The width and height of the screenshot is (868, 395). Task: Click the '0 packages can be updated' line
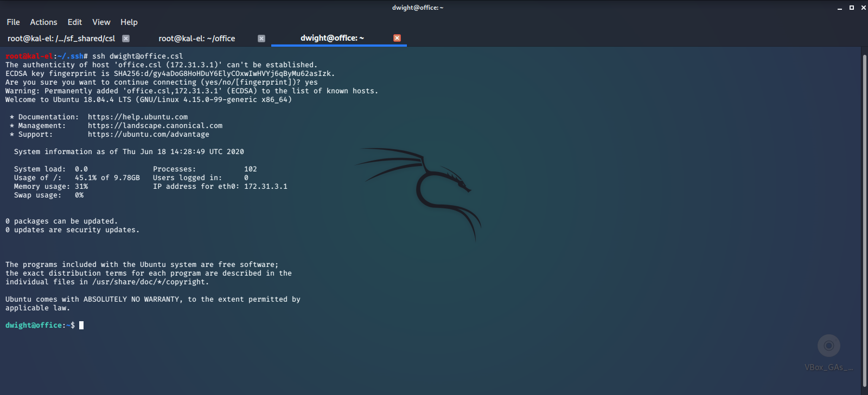pos(62,221)
